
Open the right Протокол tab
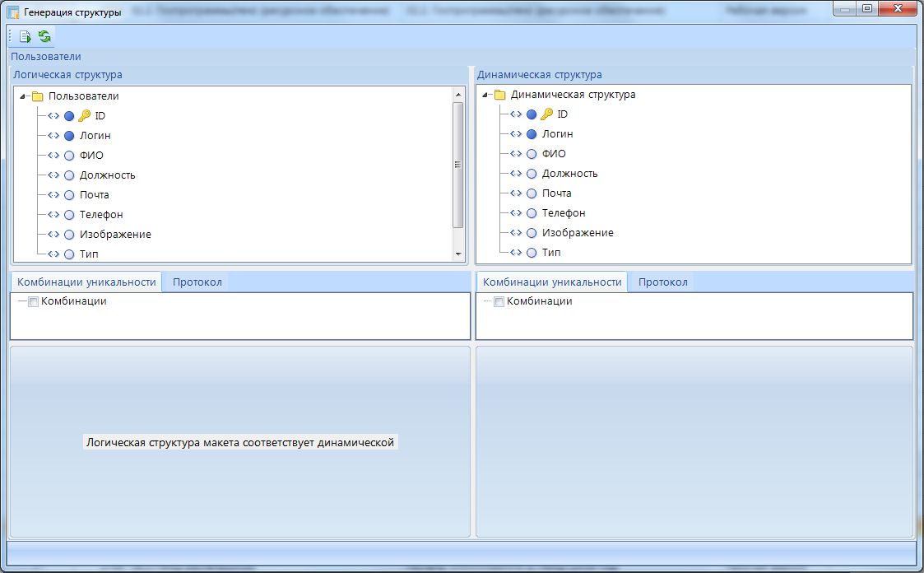(662, 282)
